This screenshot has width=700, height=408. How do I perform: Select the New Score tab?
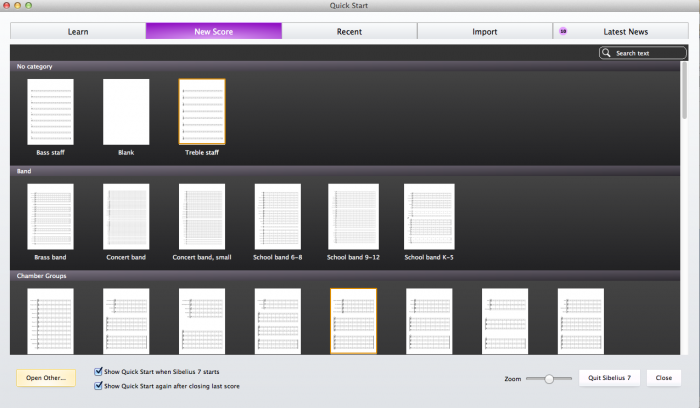[213, 31]
